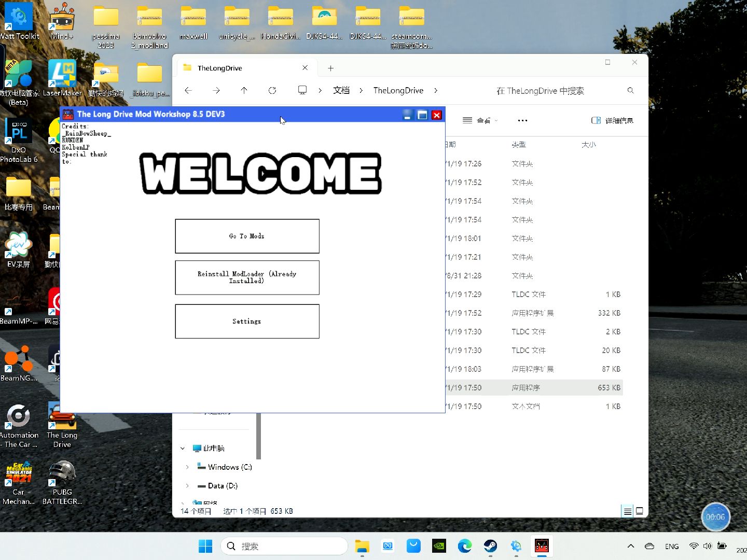Open Mod Workshop icon in taskbar
This screenshot has width=747, height=560.
(x=542, y=546)
